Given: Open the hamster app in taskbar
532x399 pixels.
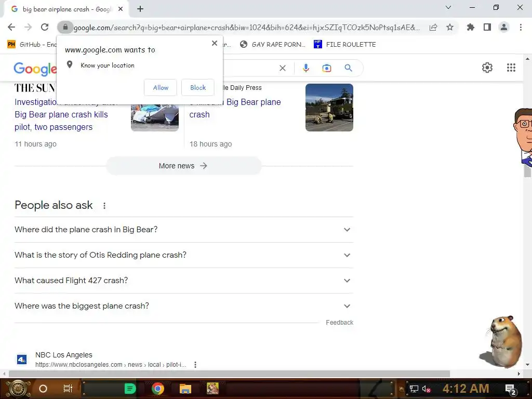Looking at the screenshot, I should tap(212, 389).
